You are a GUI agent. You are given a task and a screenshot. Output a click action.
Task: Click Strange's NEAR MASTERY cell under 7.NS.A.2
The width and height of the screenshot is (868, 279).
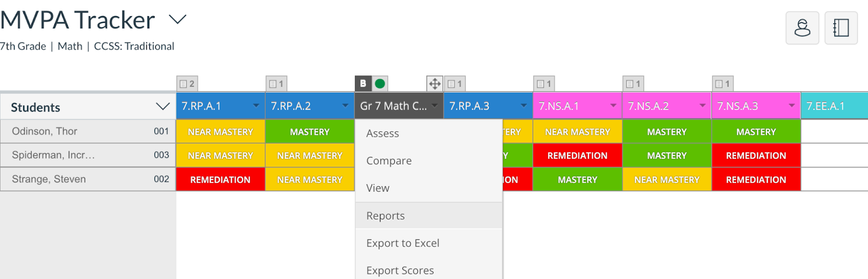coord(667,180)
